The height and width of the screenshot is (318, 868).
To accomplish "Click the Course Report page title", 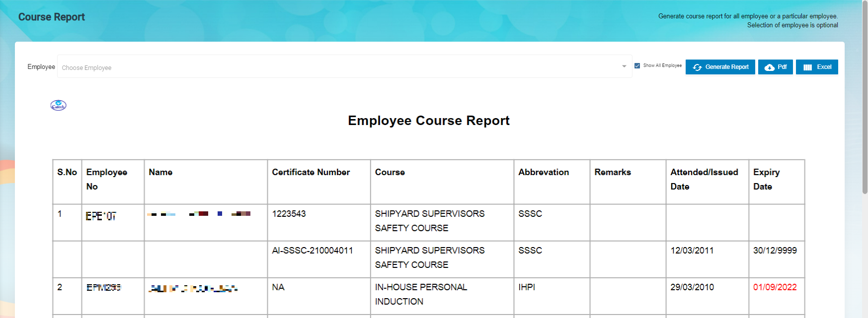I will tap(52, 17).
